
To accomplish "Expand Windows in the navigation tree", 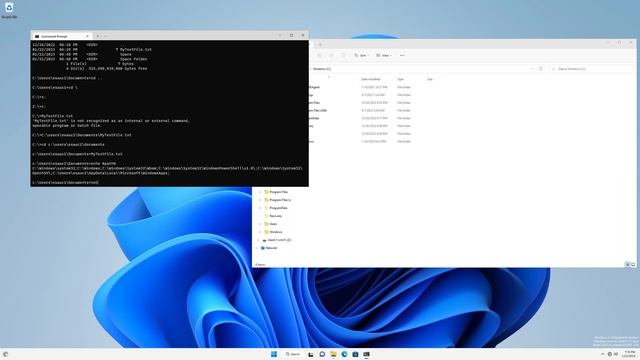I will (260, 232).
